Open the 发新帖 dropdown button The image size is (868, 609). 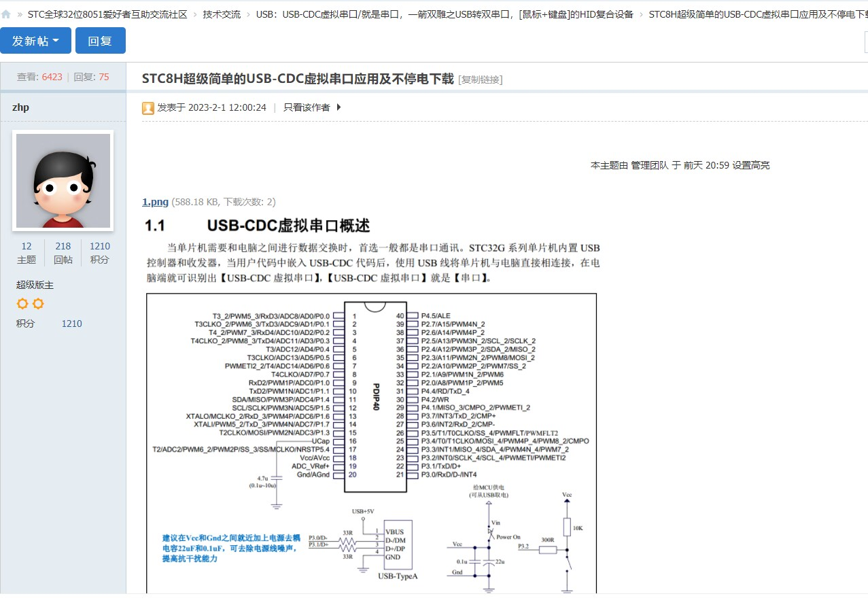pos(35,41)
